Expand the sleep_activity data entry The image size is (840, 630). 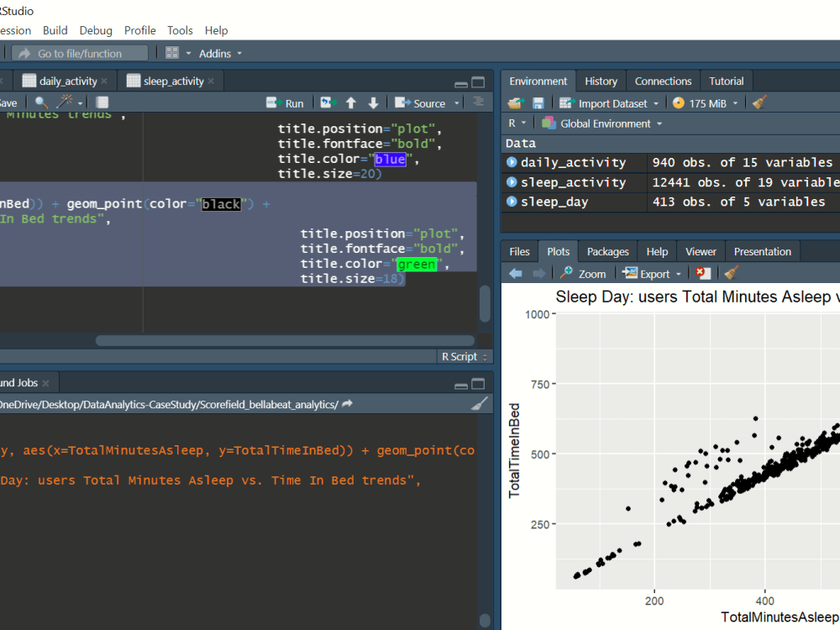[x=512, y=181]
